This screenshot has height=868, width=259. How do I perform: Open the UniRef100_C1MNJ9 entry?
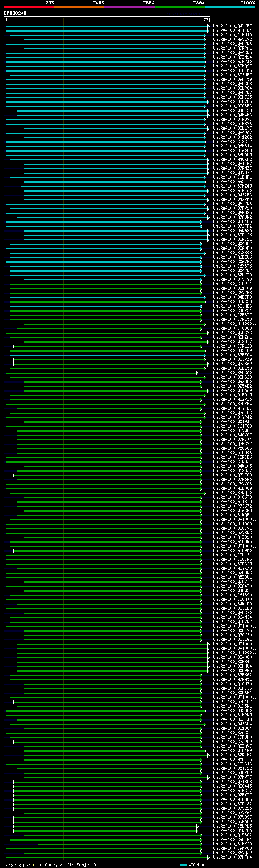point(232,35)
